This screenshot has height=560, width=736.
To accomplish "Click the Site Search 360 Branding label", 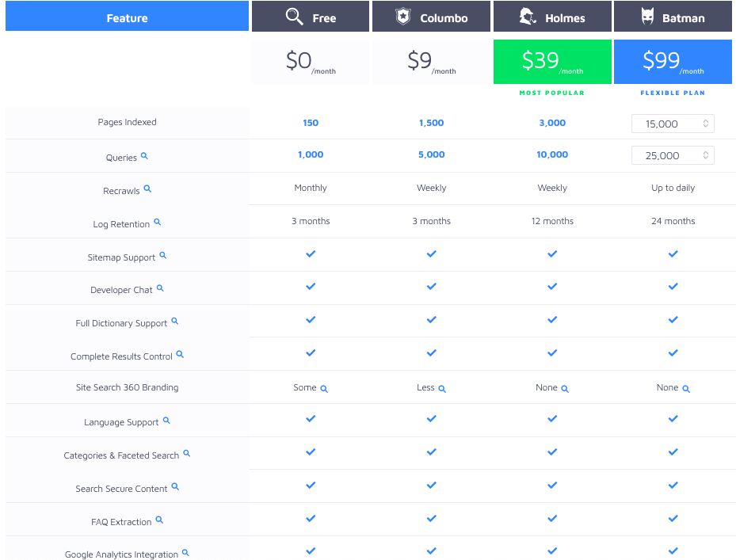I will pos(128,387).
